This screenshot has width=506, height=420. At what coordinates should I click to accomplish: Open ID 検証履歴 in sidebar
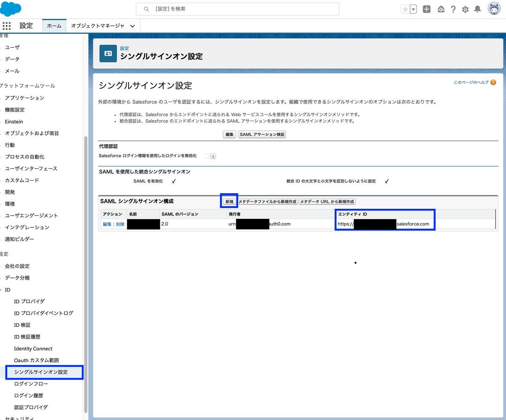point(27,337)
